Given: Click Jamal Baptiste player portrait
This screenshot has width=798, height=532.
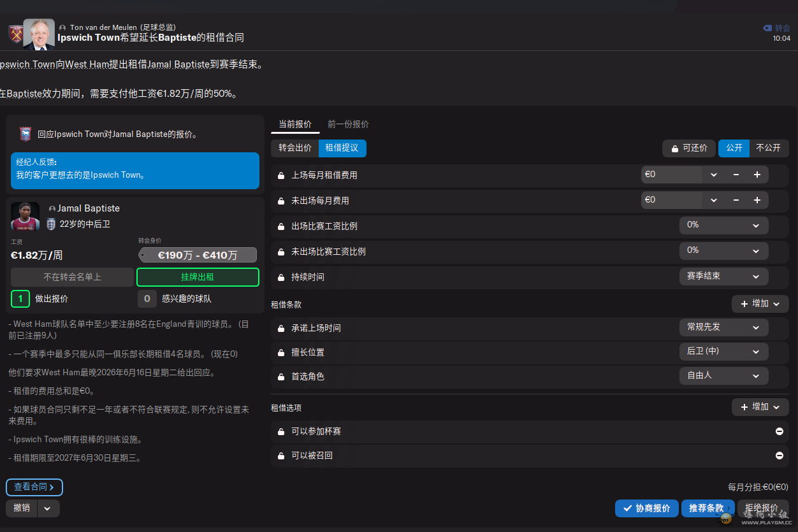Looking at the screenshot, I should click(25, 216).
